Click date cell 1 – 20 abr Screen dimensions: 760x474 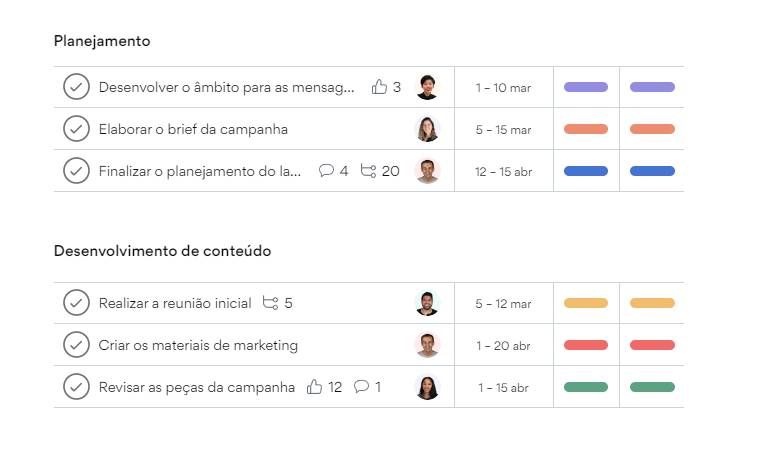(503, 346)
